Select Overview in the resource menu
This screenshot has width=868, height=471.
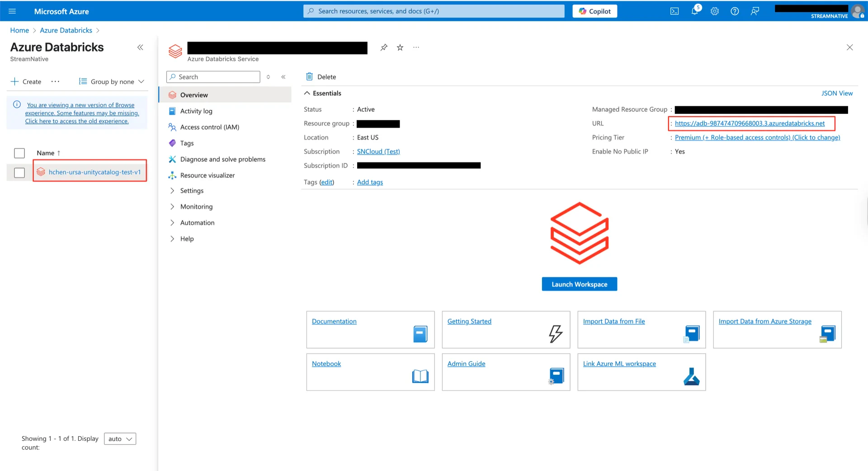[x=225, y=95]
